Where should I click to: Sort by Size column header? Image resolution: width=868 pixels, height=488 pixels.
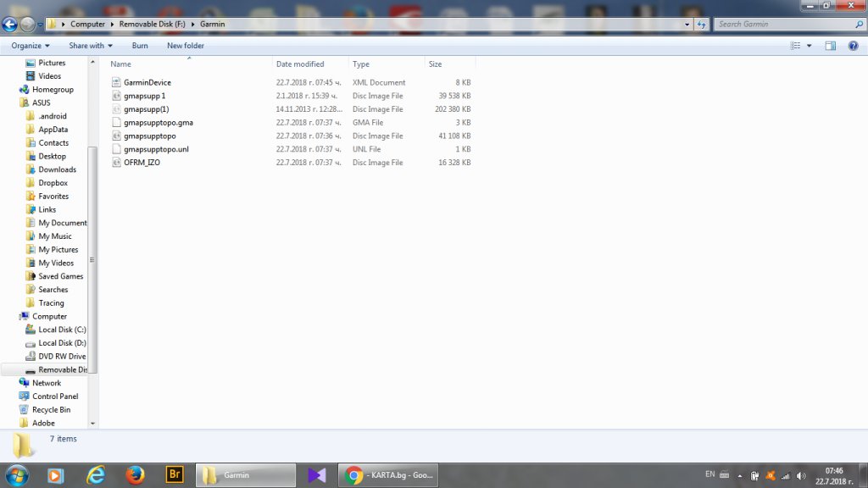coord(435,64)
